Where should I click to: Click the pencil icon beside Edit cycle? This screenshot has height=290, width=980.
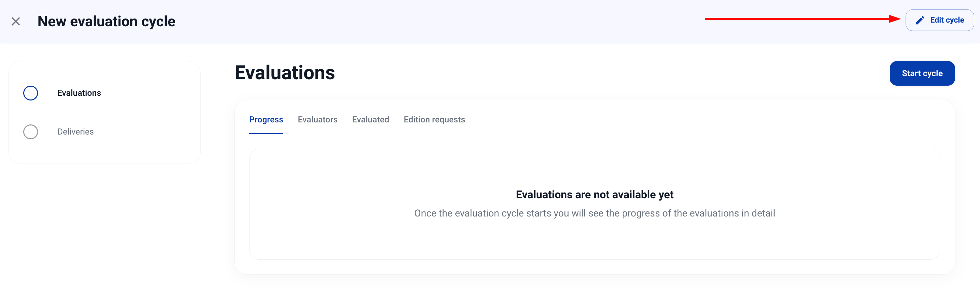(919, 20)
